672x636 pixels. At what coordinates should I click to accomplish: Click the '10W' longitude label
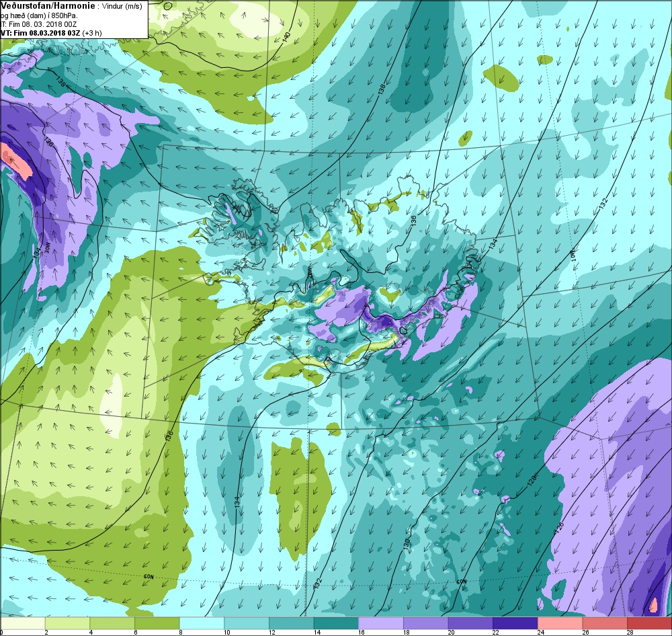click(573, 255)
